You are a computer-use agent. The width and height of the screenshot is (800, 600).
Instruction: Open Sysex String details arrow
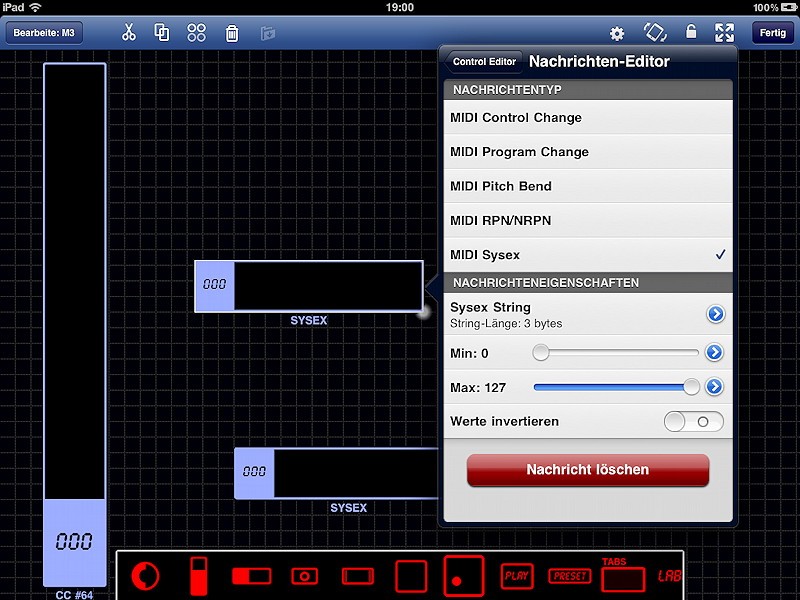point(715,314)
